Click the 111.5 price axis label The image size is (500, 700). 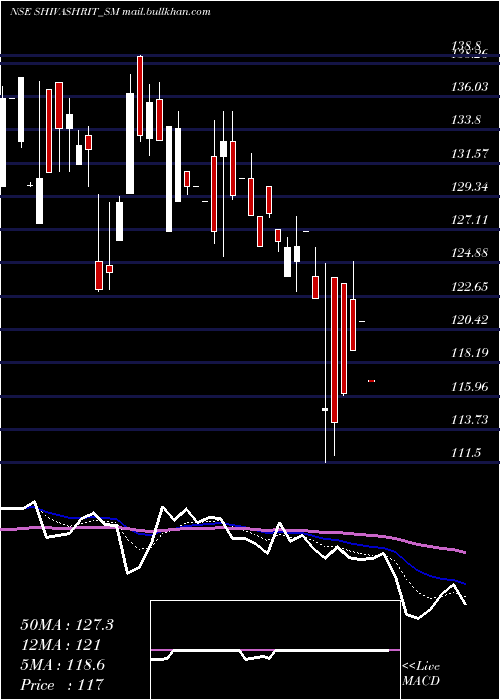point(466,453)
